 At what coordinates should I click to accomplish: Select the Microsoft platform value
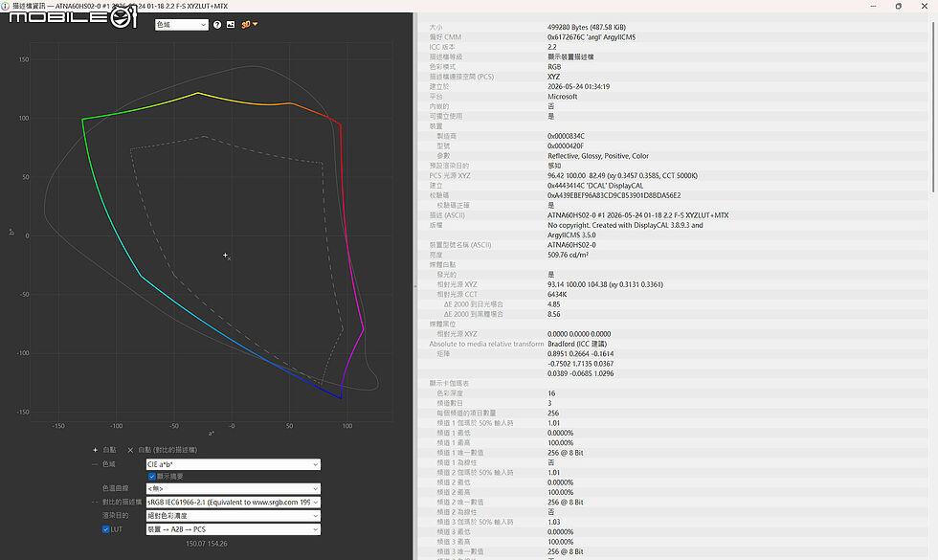(563, 97)
